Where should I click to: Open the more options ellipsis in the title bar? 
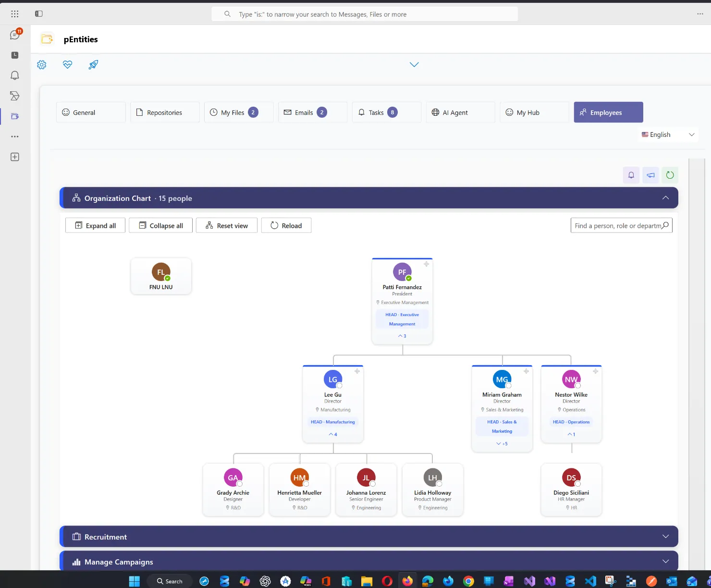pos(700,14)
